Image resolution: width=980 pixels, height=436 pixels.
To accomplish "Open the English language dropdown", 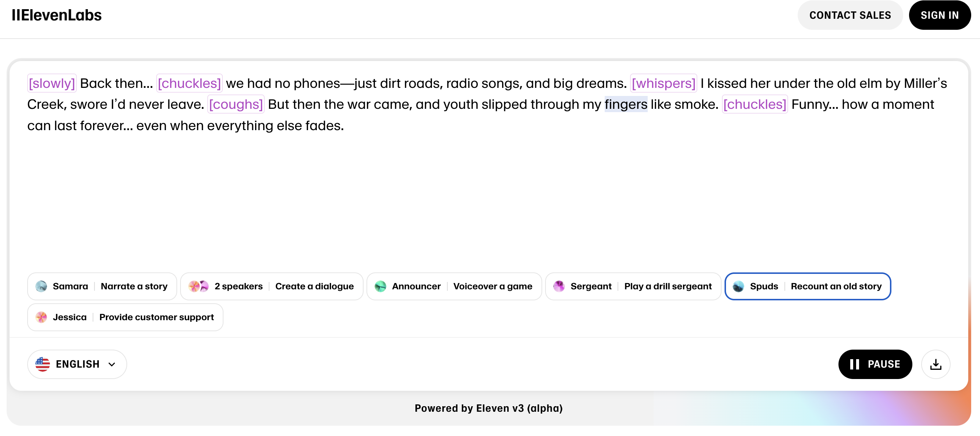I will click(x=77, y=364).
